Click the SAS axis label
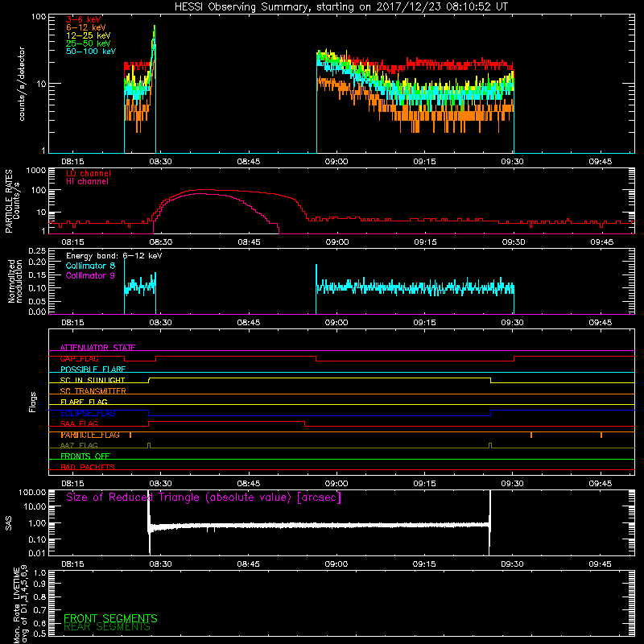The width and height of the screenshot is (644, 644). [9, 523]
